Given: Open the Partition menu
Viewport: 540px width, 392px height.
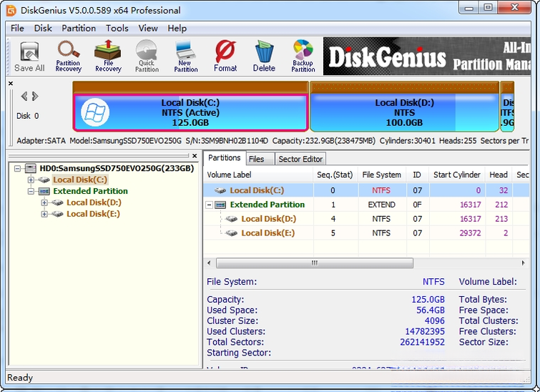Looking at the screenshot, I should point(79,28).
